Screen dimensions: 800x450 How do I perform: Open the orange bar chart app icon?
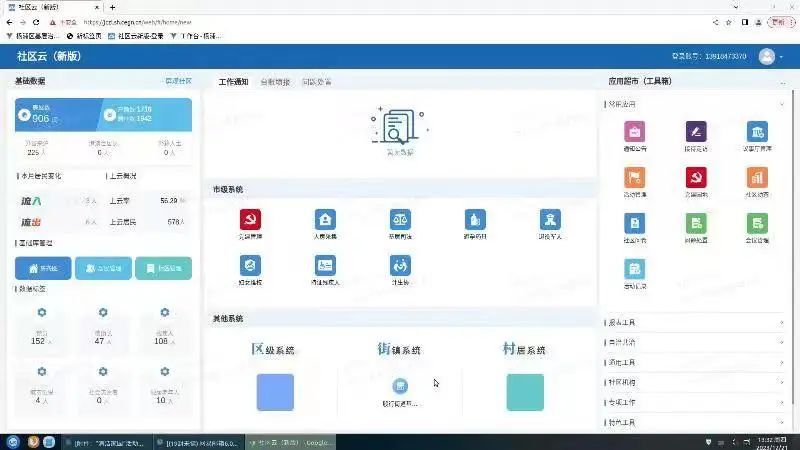(757, 177)
